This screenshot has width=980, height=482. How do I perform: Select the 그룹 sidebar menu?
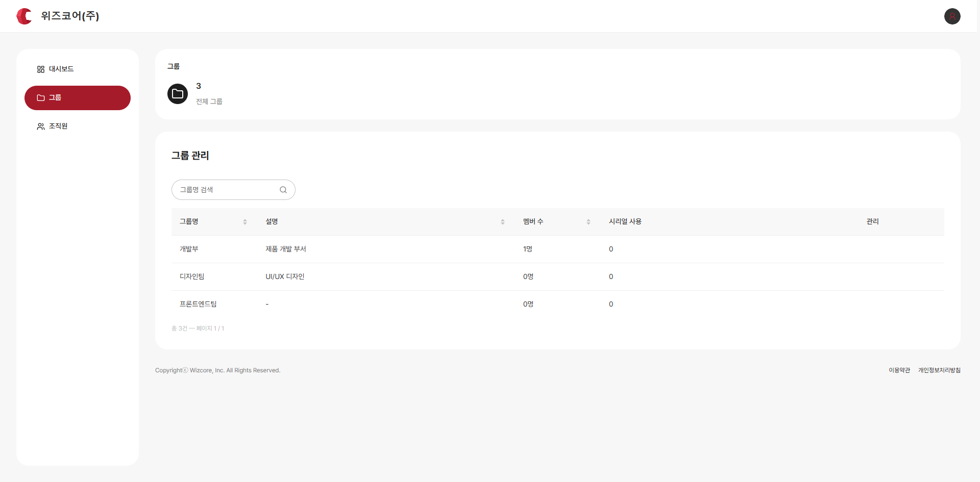(78, 98)
